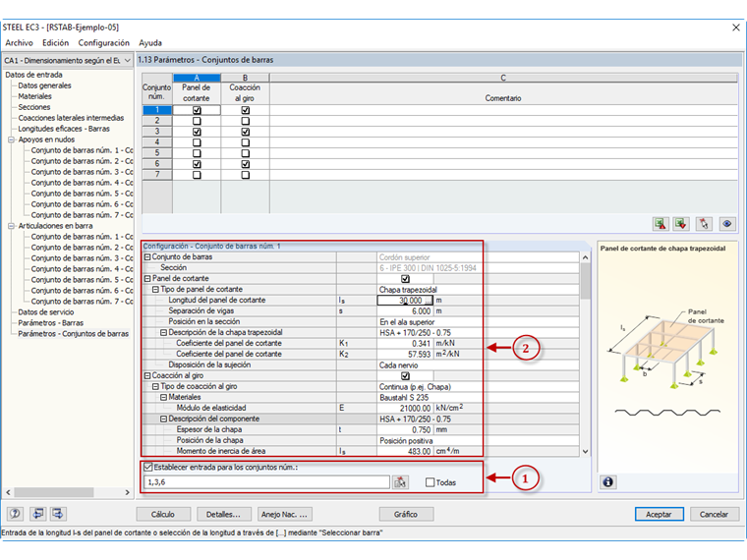The height and width of the screenshot is (560, 747).
Task: Open the Ayuda menu
Action: [x=150, y=43]
